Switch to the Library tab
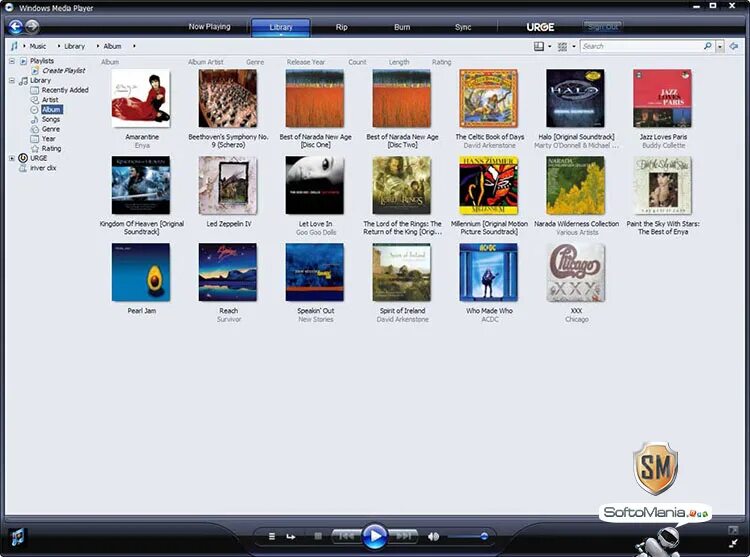 [x=281, y=27]
